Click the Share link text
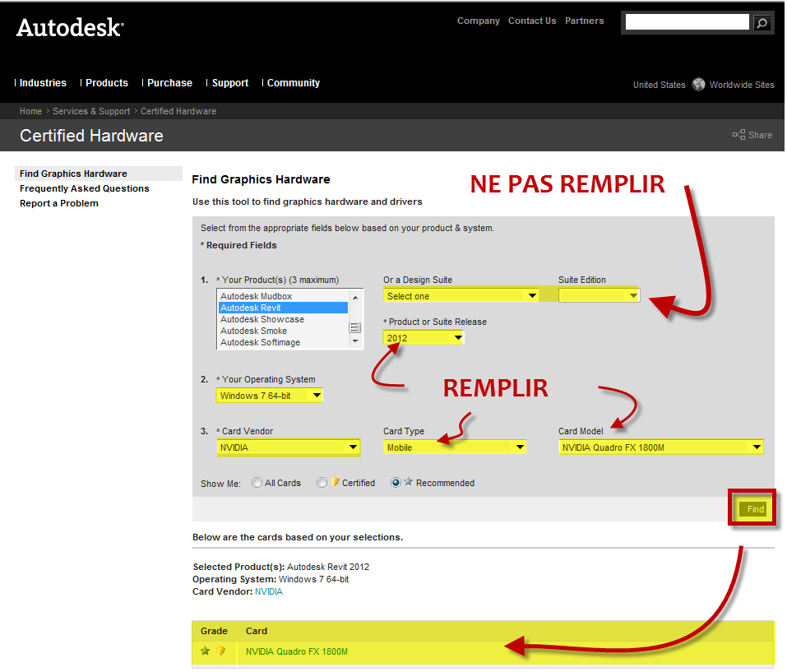Screen dimensions: 787x672 760,135
